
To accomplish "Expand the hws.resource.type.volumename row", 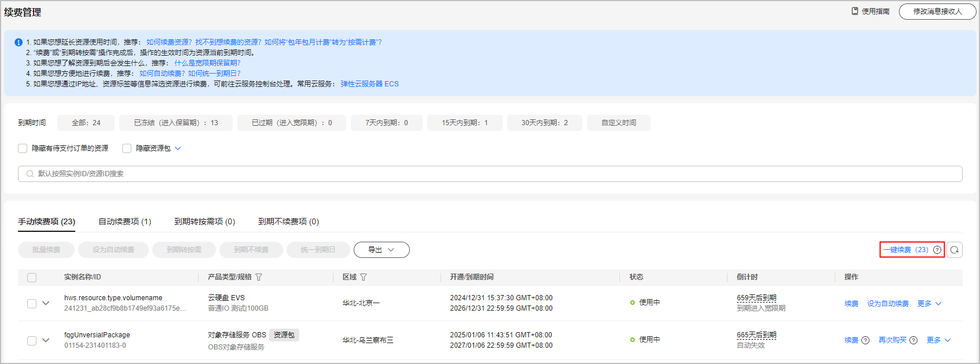I will pyautogui.click(x=46, y=303).
